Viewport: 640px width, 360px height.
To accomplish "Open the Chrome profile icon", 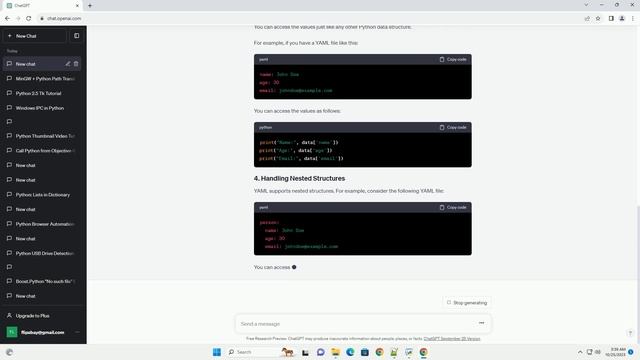I will coord(622,18).
